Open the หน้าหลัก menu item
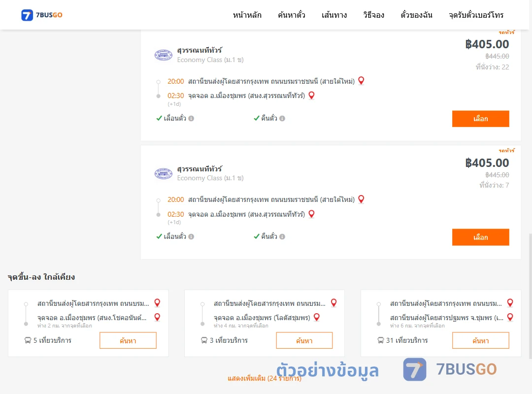Image resolution: width=532 pixels, height=394 pixels. (x=247, y=15)
